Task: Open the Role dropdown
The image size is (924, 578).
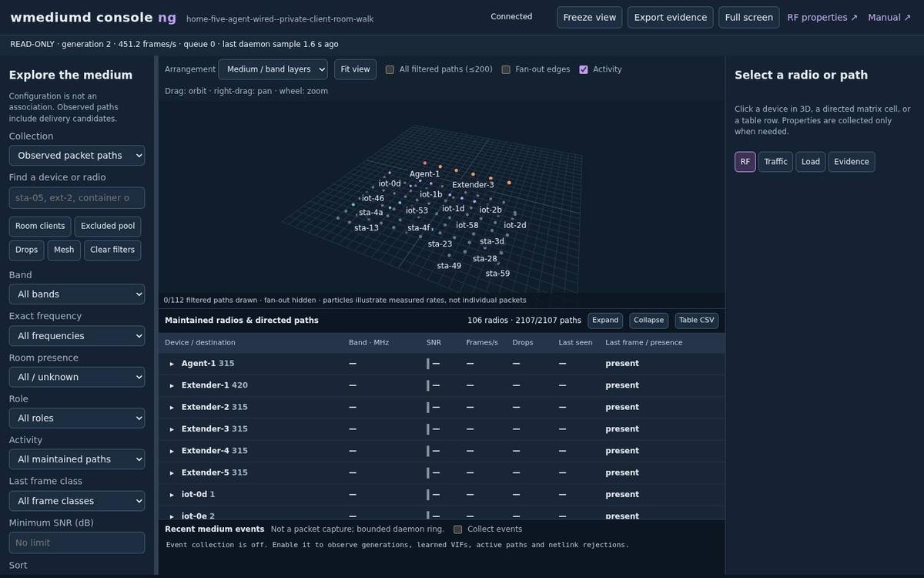Action: (77, 418)
